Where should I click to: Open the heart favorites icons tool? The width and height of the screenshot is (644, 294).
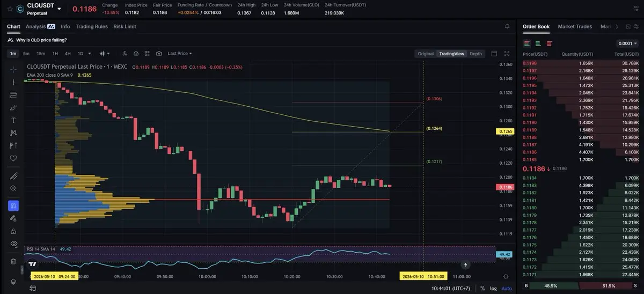[13, 158]
